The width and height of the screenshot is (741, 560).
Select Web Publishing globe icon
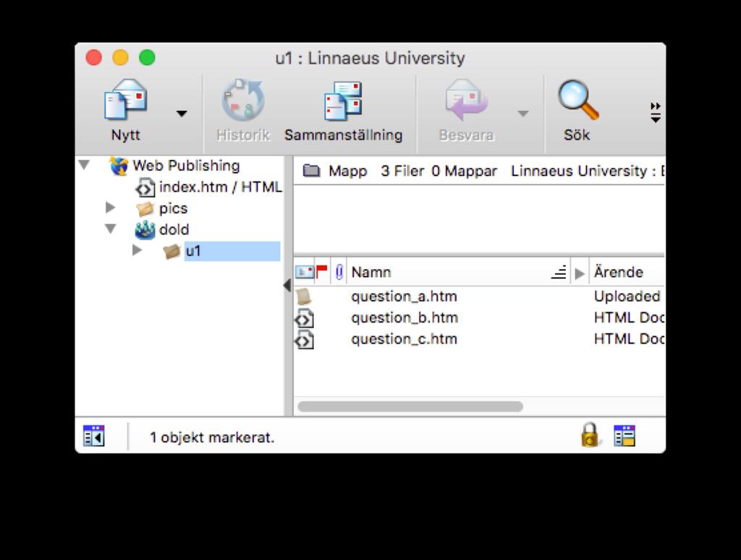coord(119,166)
